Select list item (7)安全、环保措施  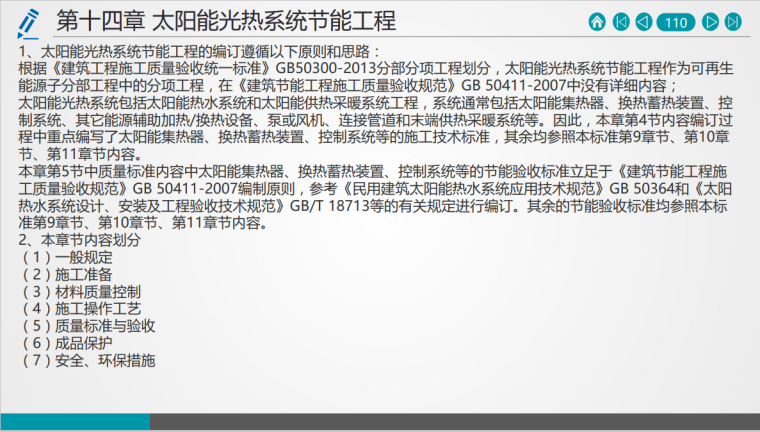(x=87, y=360)
